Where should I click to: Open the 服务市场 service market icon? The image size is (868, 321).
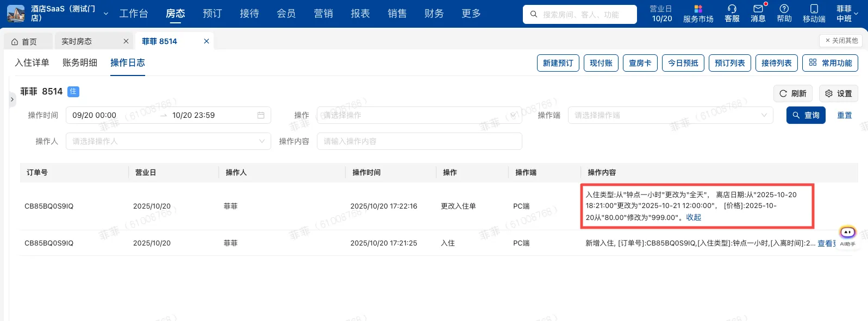698,14
